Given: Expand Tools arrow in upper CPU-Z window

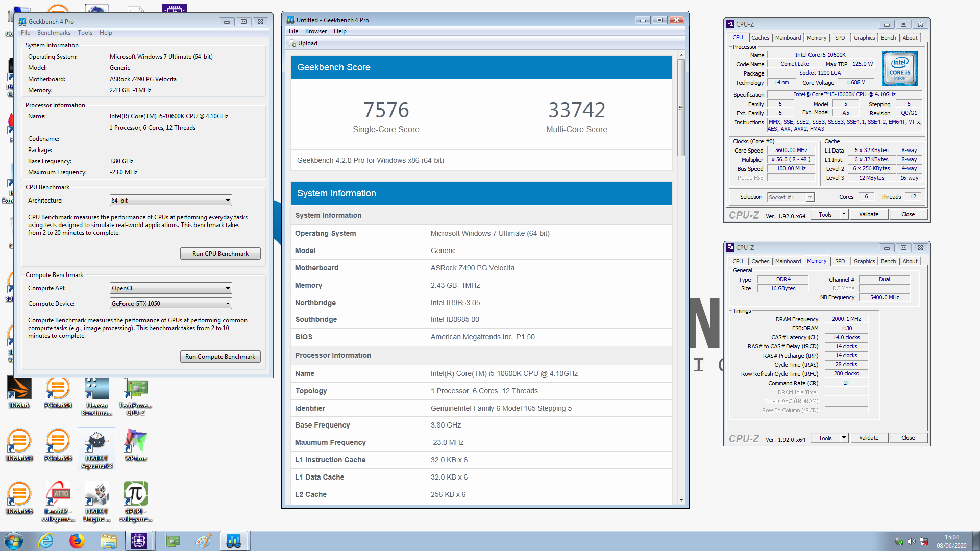Looking at the screenshot, I should coord(844,215).
